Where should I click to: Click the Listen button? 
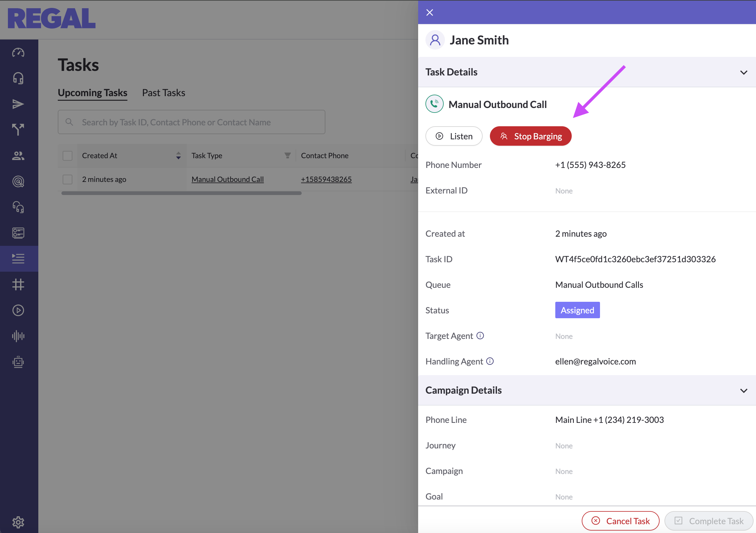454,136
